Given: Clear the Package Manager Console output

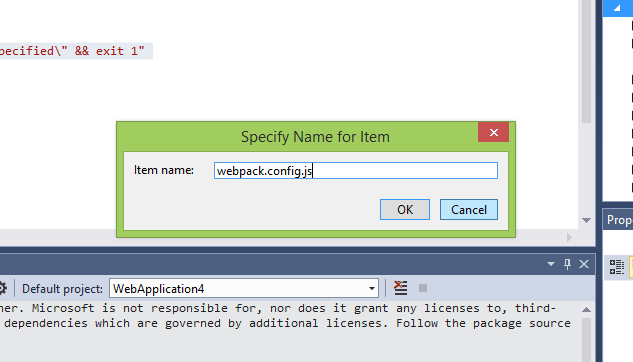Looking at the screenshot, I should [400, 288].
